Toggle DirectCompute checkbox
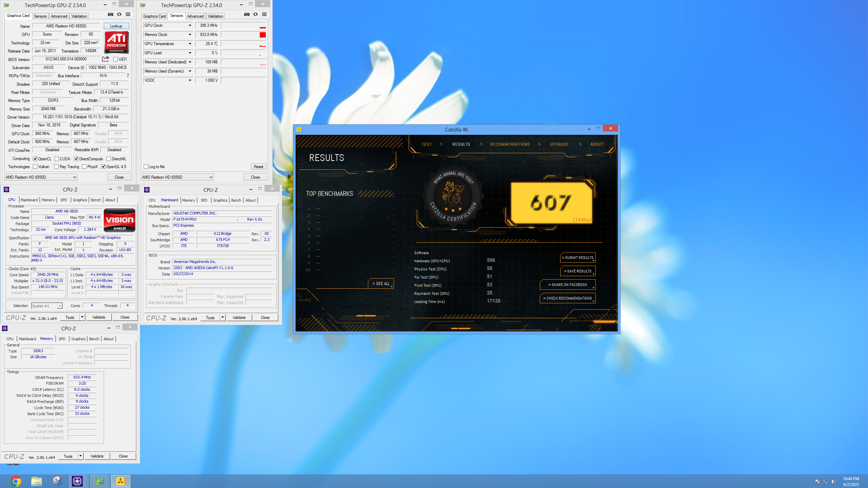The width and height of the screenshot is (868, 488). pos(76,159)
